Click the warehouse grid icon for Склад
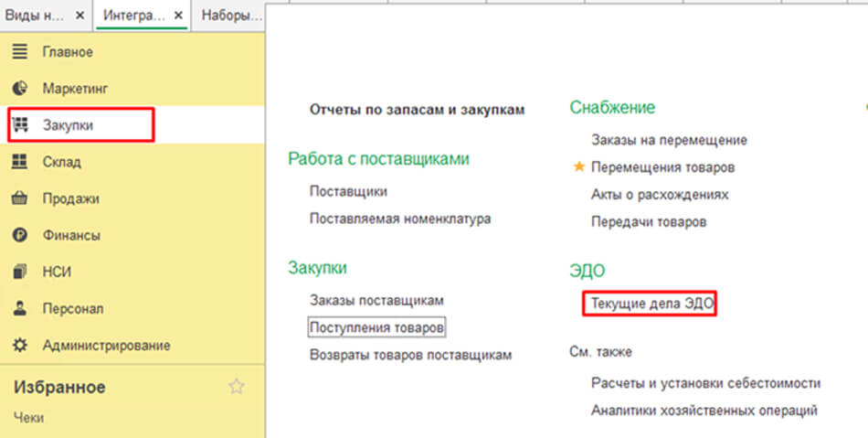 point(19,162)
